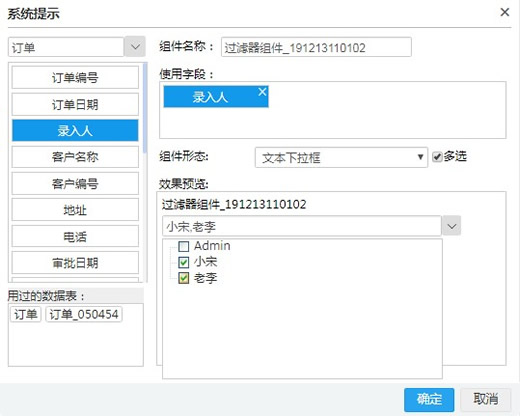Click the 组件名称 input field
Image resolution: width=520 pixels, height=416 pixels.
pyautogui.click(x=316, y=47)
